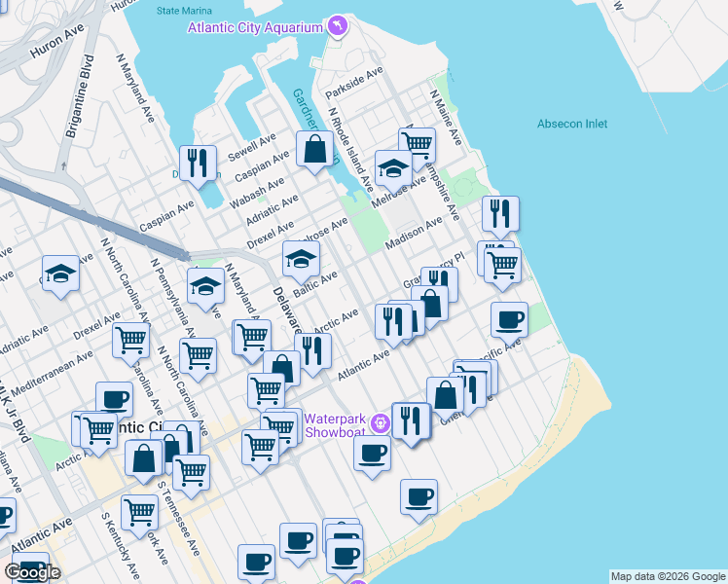Select the Madison Ave street label
Screen dimensions: 728x584
pyautogui.click(x=414, y=233)
